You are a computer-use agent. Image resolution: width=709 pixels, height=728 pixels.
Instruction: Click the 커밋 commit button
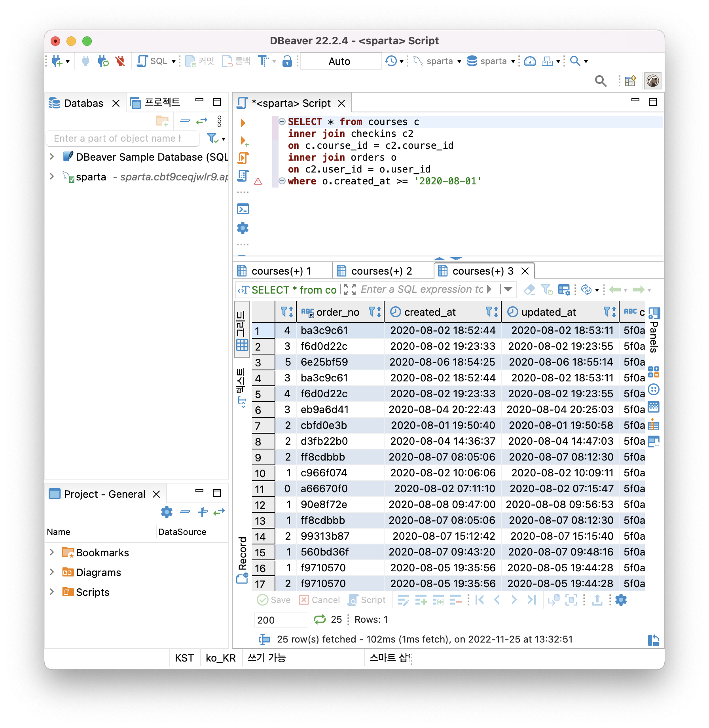(x=200, y=61)
